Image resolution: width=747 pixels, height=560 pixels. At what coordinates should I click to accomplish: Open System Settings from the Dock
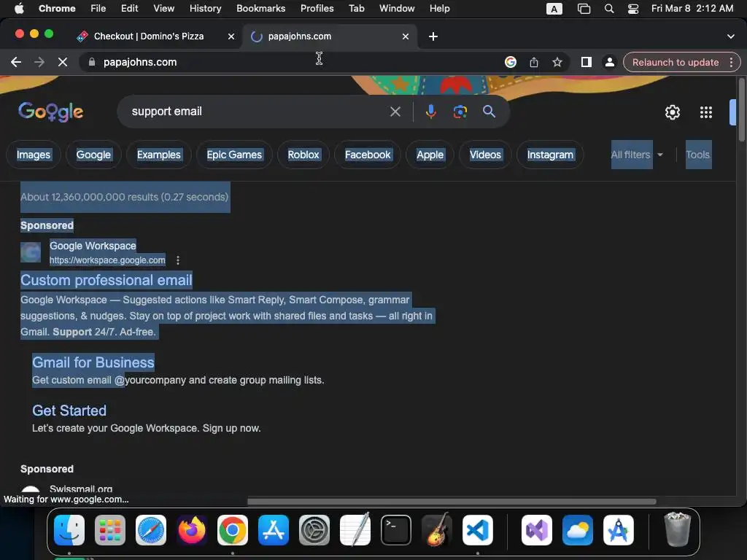(x=314, y=530)
